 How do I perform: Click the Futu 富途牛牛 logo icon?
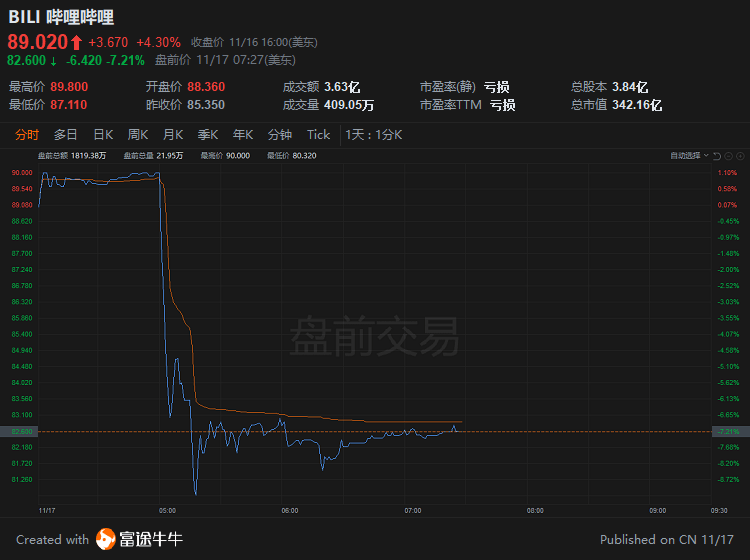pos(105,539)
